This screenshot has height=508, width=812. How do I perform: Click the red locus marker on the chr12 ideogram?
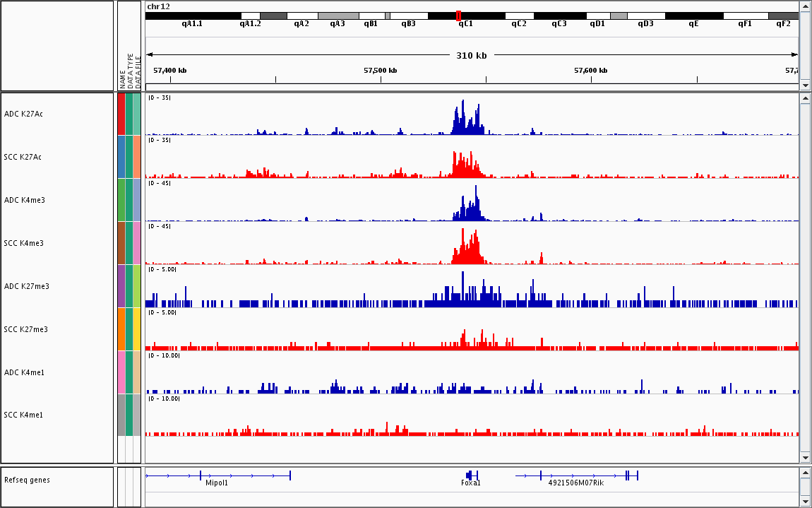459,16
